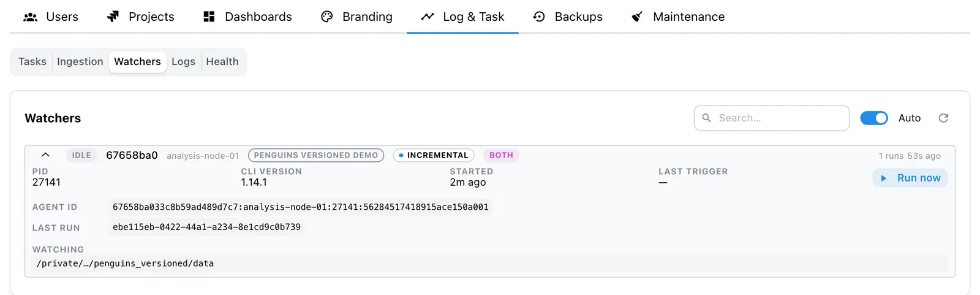Open the Maintenance tab
Image resolution: width=980 pixels, height=295 pixels.
coord(678,17)
